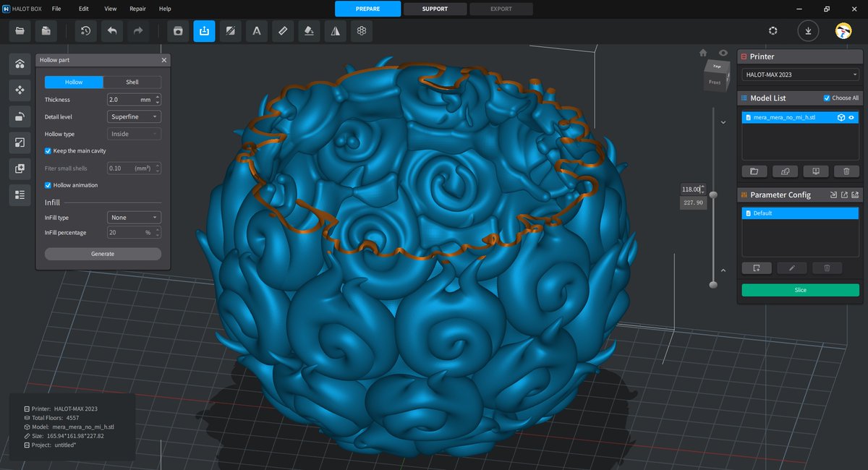This screenshot has height=470, width=868.
Task: Select the move tool in left sidebar
Action: [20, 90]
